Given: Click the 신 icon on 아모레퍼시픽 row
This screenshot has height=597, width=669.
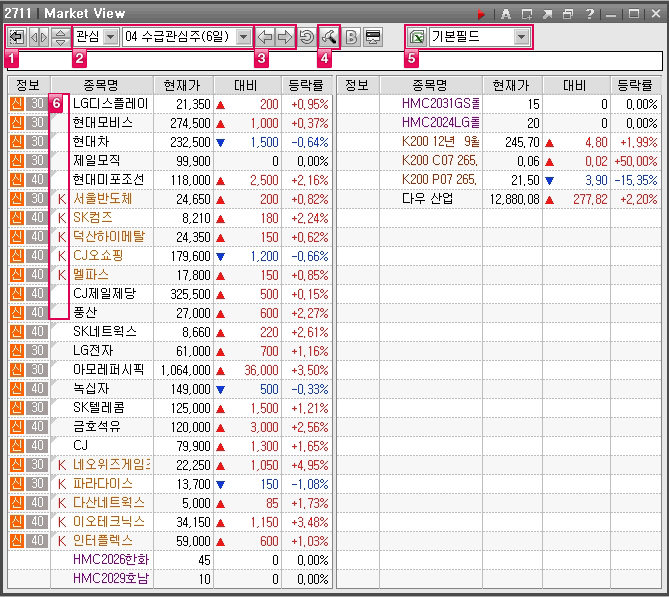Looking at the screenshot, I should click(17, 370).
